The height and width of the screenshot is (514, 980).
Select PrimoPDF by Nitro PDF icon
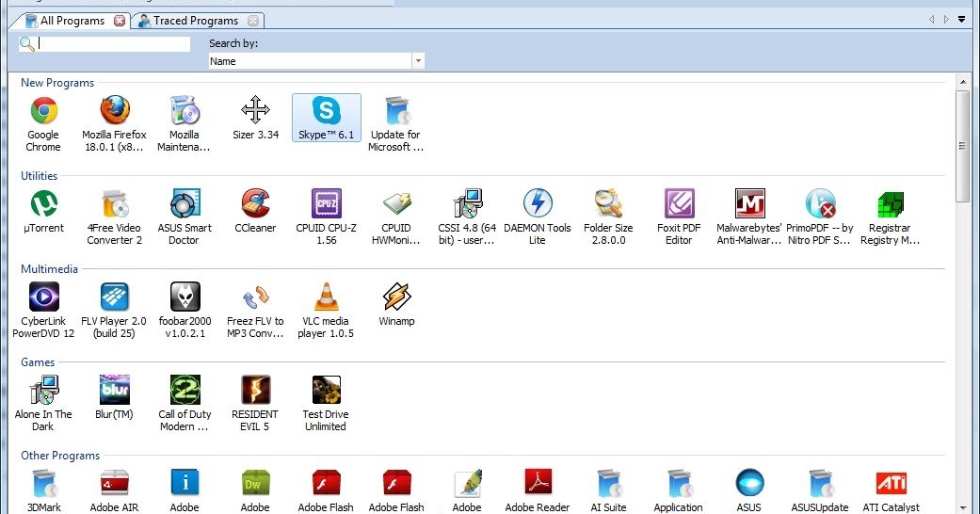tap(821, 204)
